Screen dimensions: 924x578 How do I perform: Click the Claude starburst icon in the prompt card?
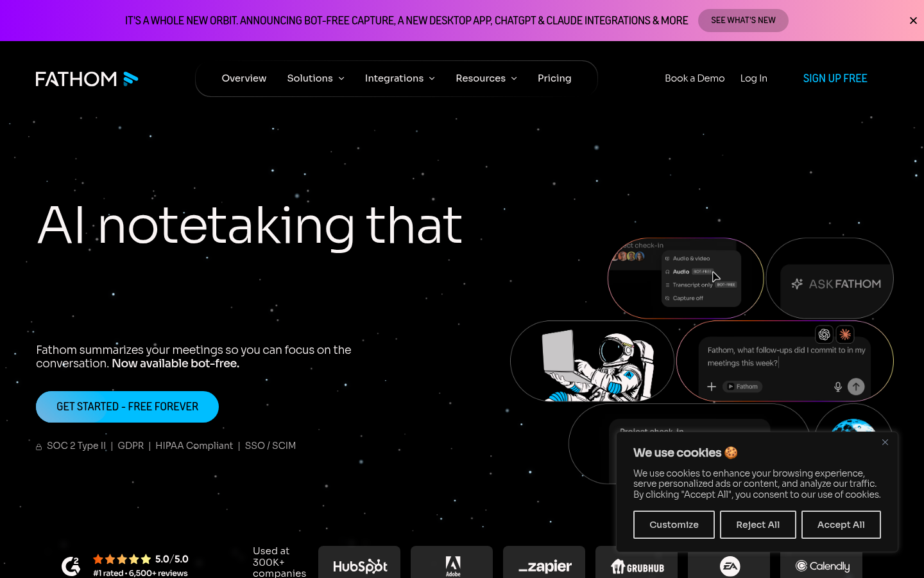pyautogui.click(x=845, y=335)
